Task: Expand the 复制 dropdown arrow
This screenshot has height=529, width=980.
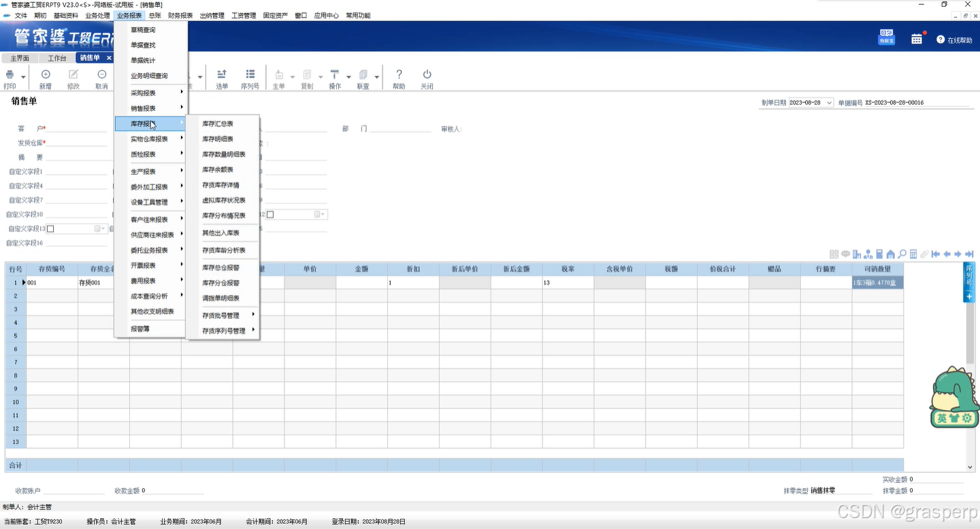Action: (320, 78)
